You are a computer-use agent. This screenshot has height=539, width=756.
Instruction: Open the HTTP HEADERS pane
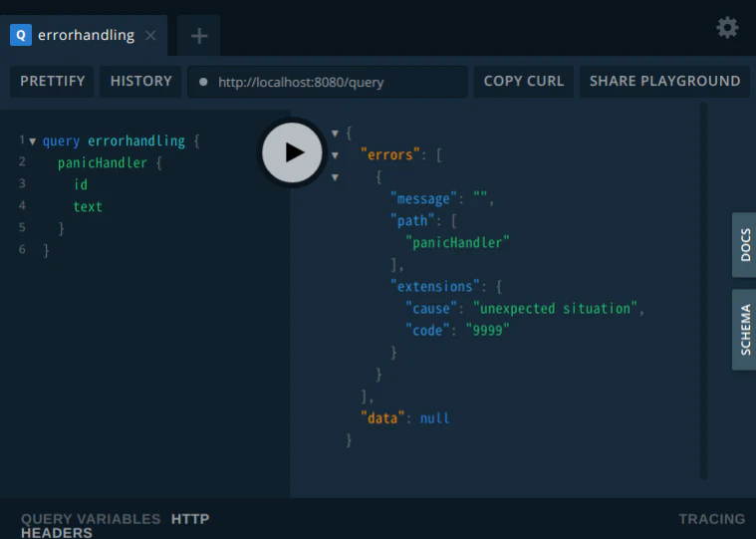115,525
